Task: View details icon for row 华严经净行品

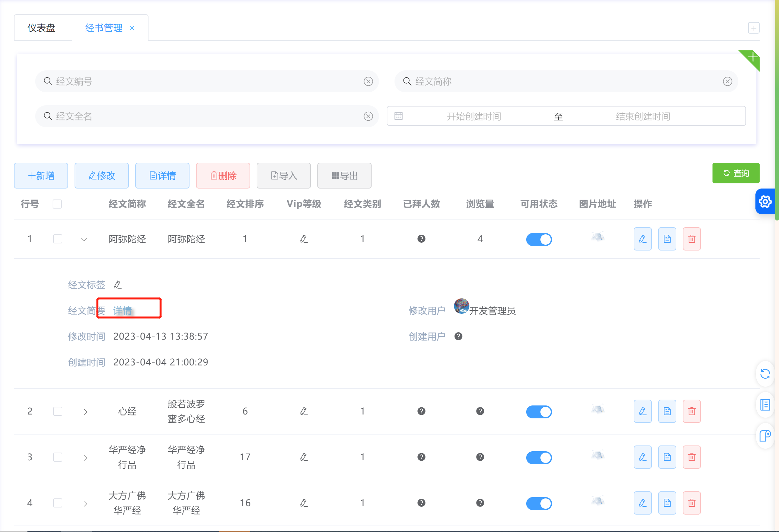Action: [667, 457]
